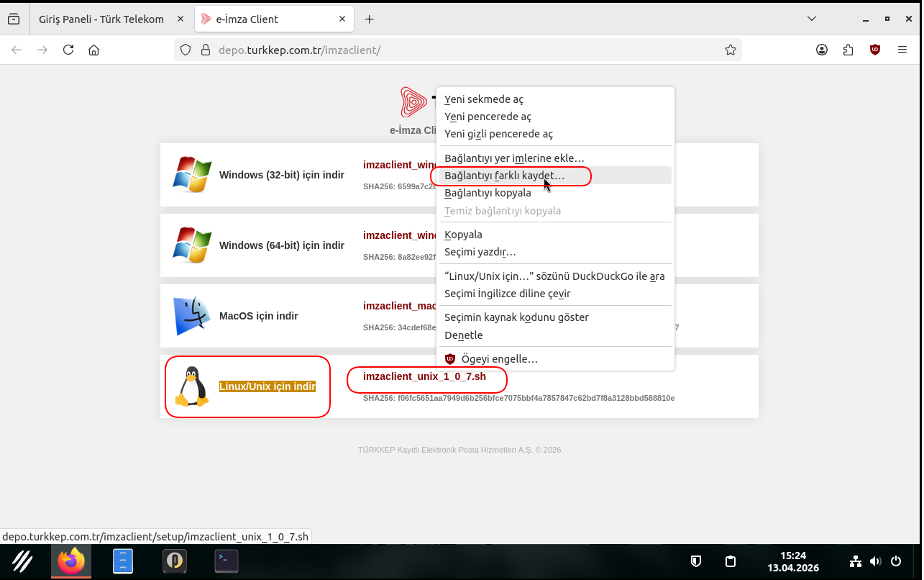
Task: View site security padlock details
Action: 205,50
